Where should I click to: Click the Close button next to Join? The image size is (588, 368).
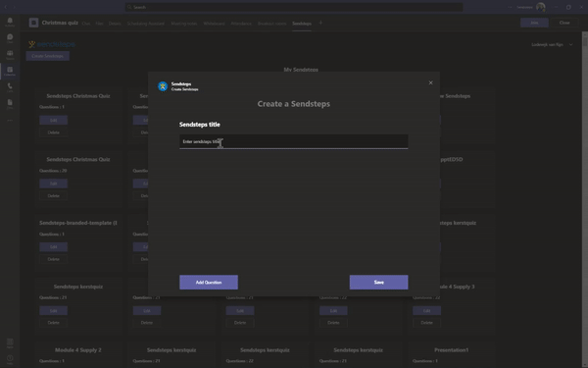(x=564, y=23)
